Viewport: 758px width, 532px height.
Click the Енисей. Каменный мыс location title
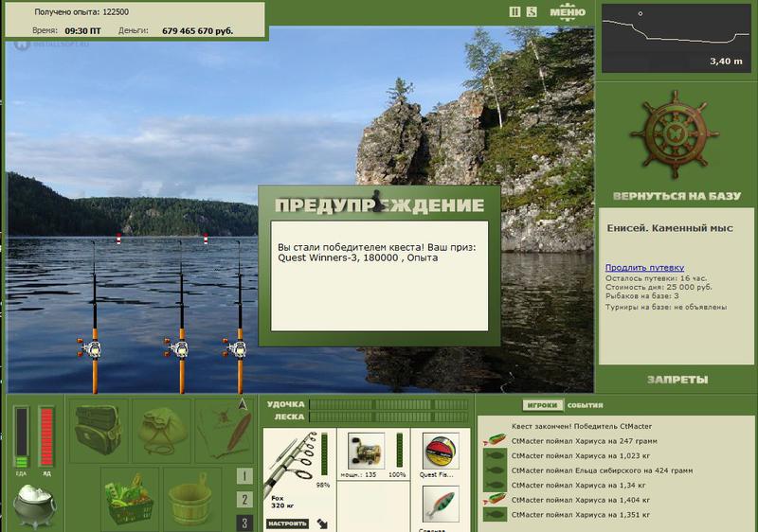(670, 228)
